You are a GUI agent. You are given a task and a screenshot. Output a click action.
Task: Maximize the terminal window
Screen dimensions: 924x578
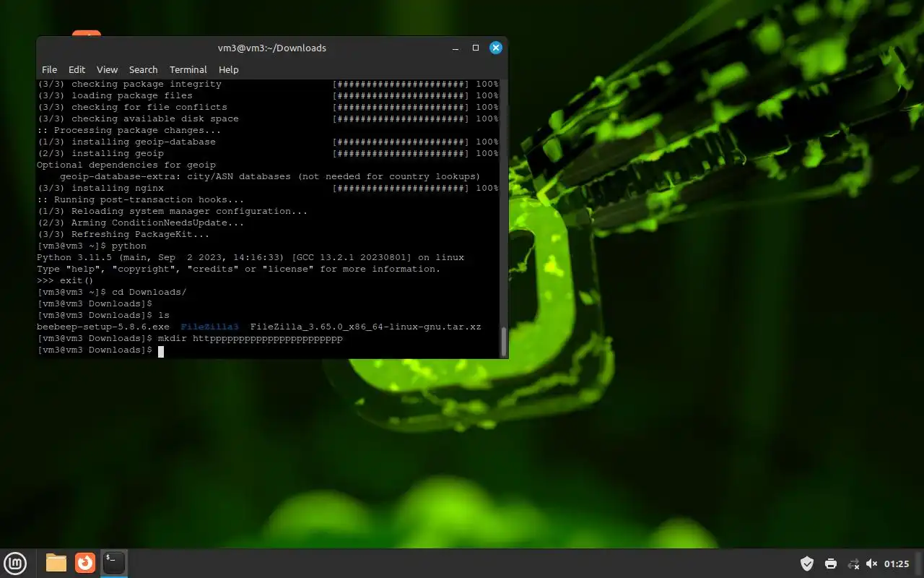476,48
